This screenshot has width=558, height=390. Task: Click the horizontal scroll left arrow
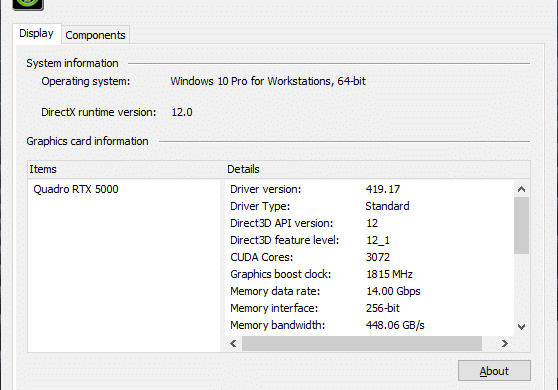(x=233, y=343)
